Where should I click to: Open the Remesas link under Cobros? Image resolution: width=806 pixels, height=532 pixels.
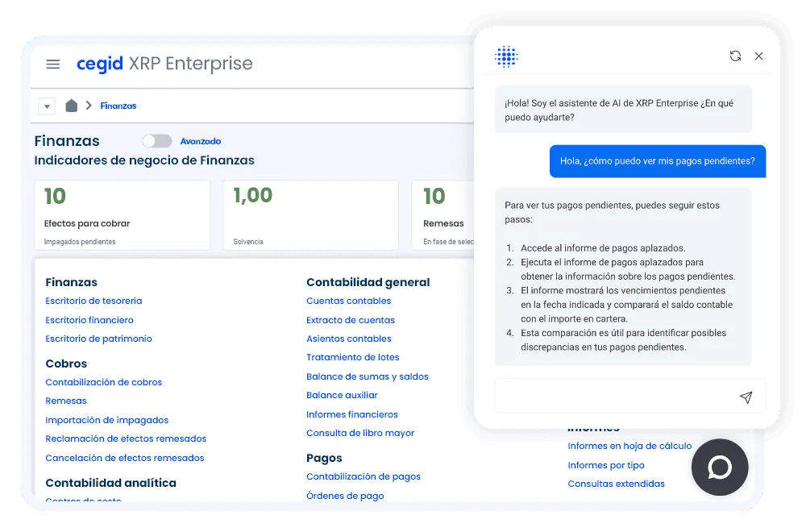[66, 401]
